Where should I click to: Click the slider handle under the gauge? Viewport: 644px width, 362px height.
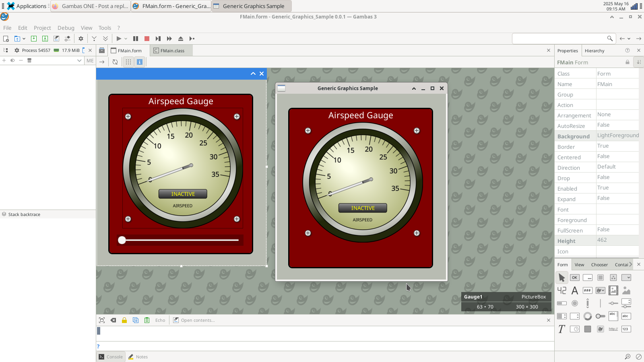coord(122,240)
